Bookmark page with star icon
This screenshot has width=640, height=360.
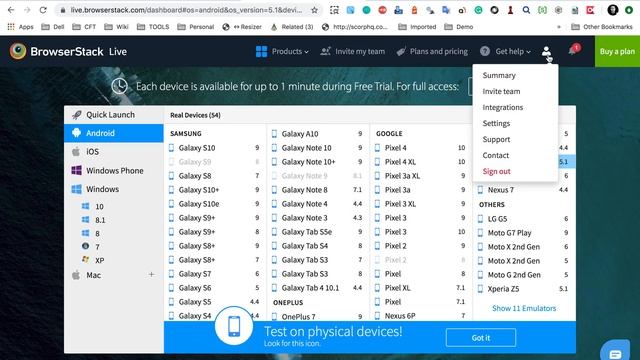click(314, 10)
